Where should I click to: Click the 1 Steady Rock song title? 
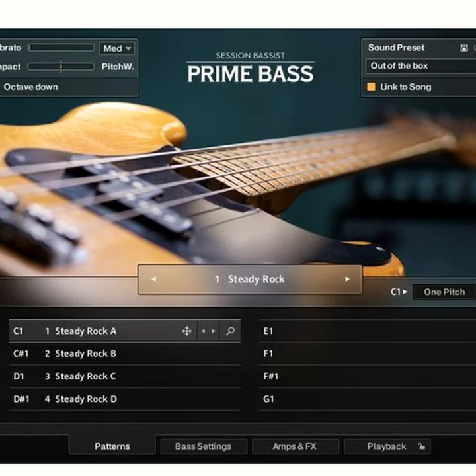point(249,279)
